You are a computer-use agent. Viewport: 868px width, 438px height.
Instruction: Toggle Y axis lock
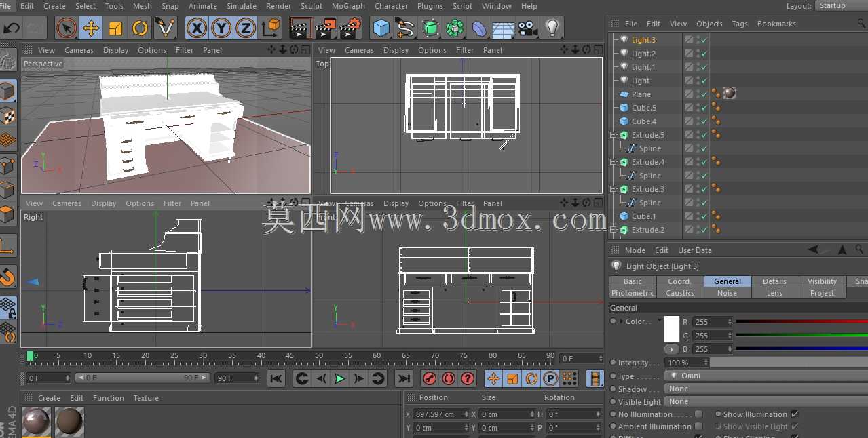[221, 28]
